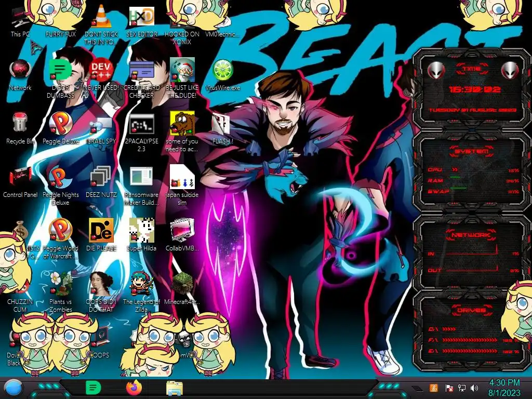Click the E:\ drive row in Drives widget
Image resolution: width=532 pixels, height=399 pixels.
tap(473, 351)
